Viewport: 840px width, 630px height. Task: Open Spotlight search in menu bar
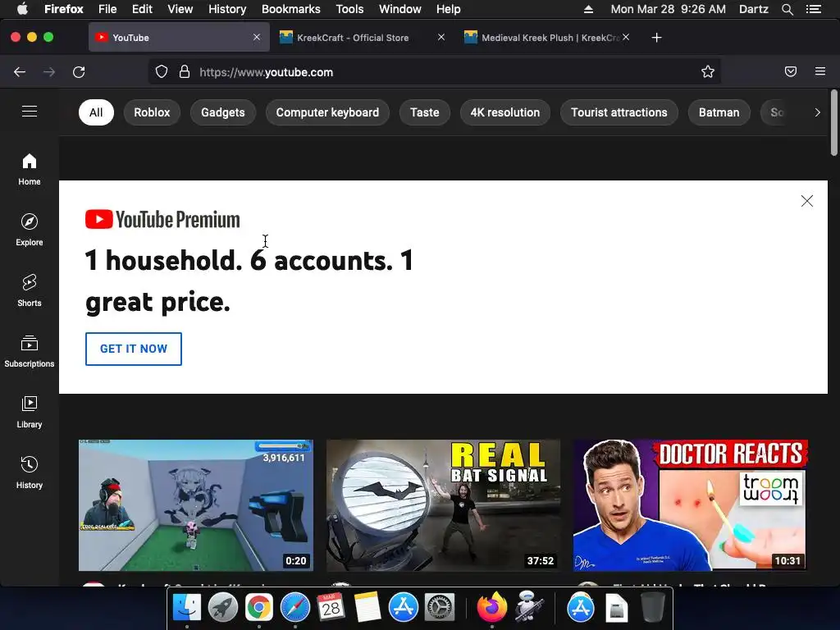787,9
